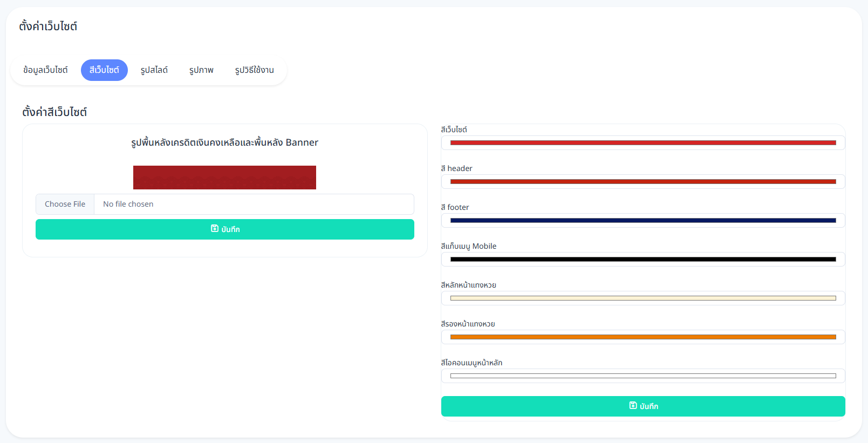Click the ตั้งค่าเว็บไซต์ page heading

(x=48, y=26)
